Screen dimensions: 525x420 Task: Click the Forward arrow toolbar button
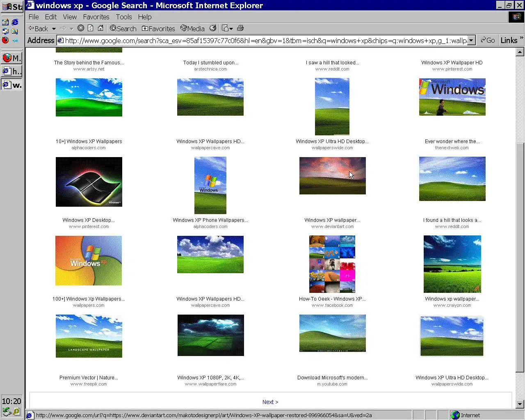(63, 28)
